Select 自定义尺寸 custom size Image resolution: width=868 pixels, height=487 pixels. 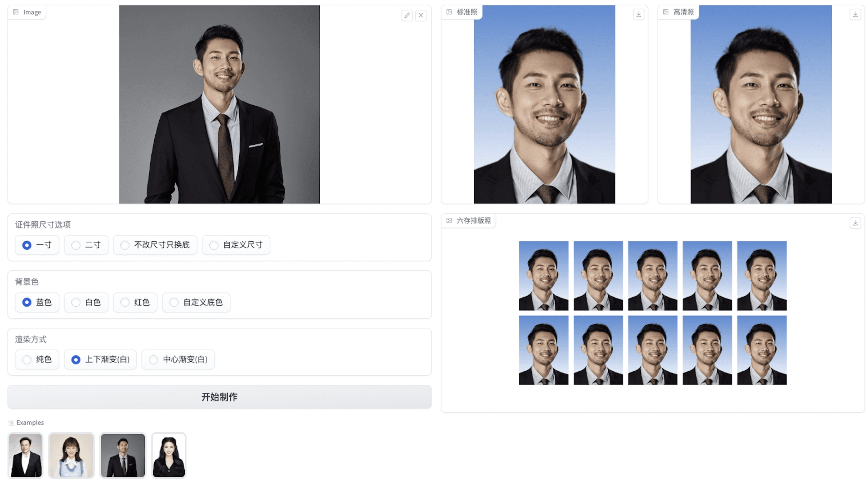point(236,245)
